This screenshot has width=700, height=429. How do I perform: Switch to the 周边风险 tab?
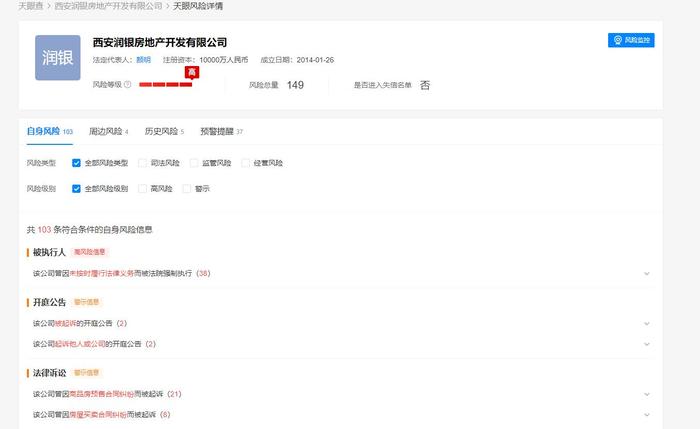[x=108, y=131]
